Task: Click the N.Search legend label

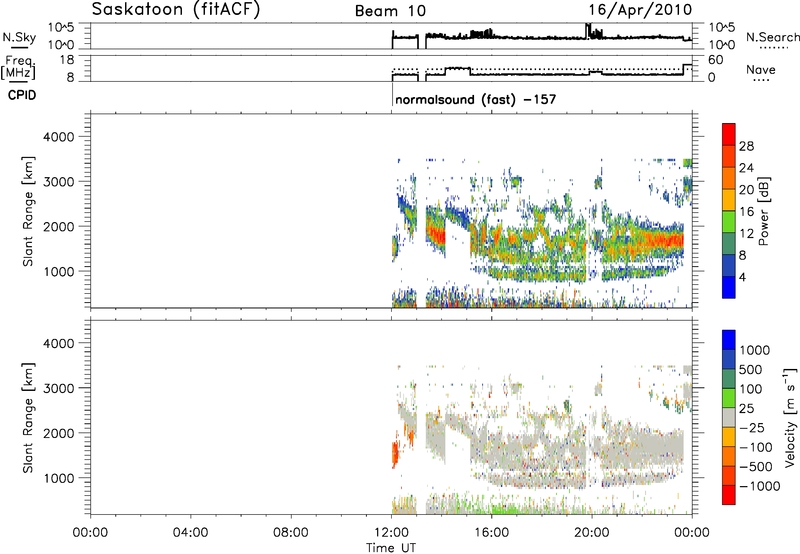Action: click(773, 37)
